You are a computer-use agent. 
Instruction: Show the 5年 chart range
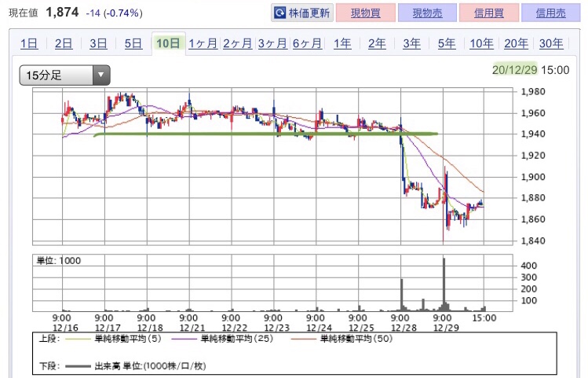(x=447, y=43)
